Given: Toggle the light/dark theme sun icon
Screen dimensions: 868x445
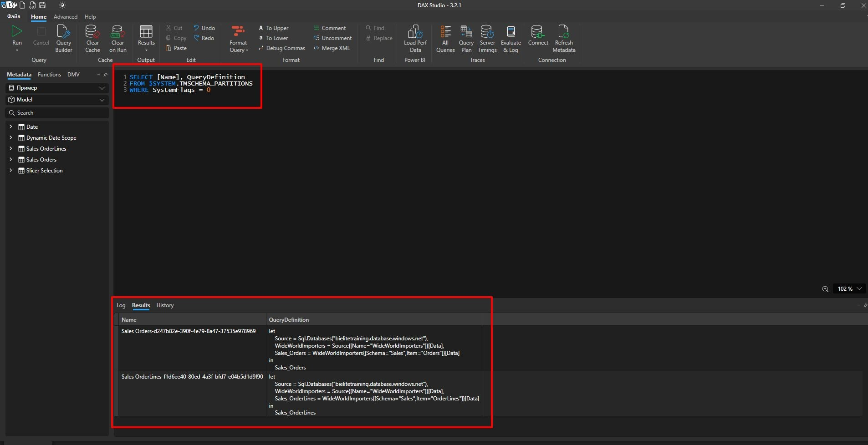Looking at the screenshot, I should [x=62, y=5].
